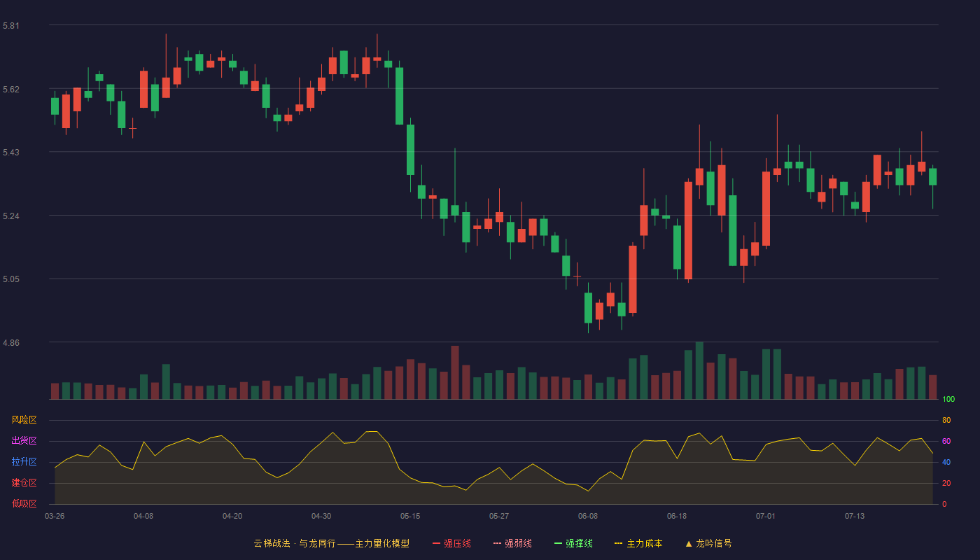The width and height of the screenshot is (980, 560).
Task: Click the 05-15 date label
Action: pyautogui.click(x=410, y=516)
